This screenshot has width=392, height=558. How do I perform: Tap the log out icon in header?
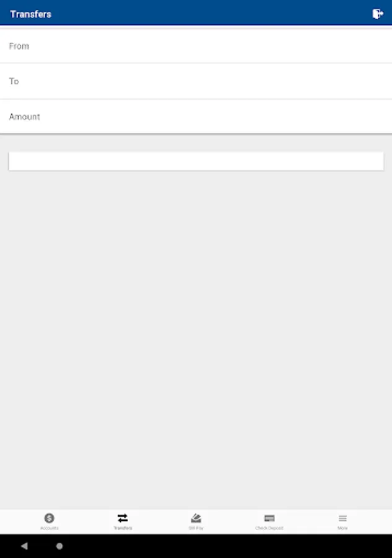click(x=377, y=14)
